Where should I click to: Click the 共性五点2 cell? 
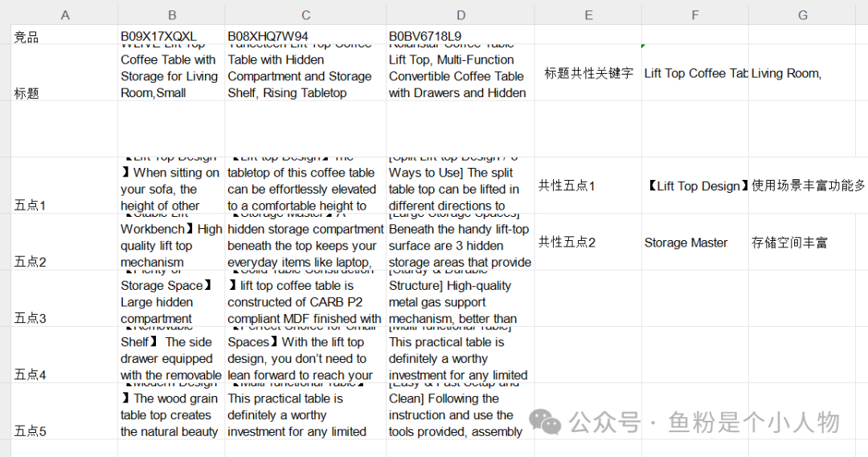coord(588,242)
